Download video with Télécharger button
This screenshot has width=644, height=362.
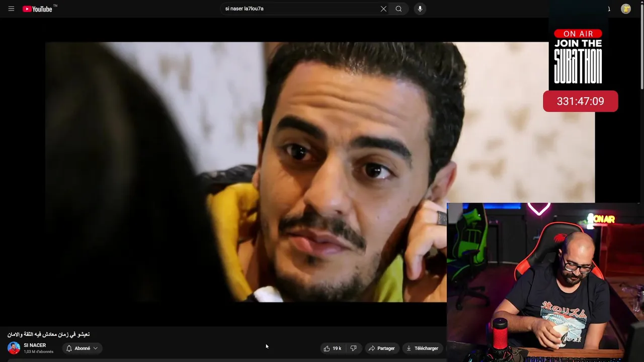click(423, 348)
